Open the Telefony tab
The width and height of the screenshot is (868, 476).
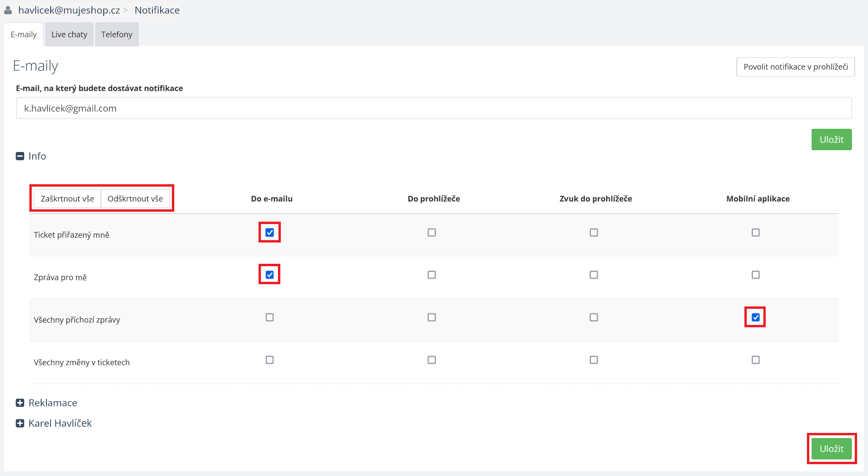(116, 35)
